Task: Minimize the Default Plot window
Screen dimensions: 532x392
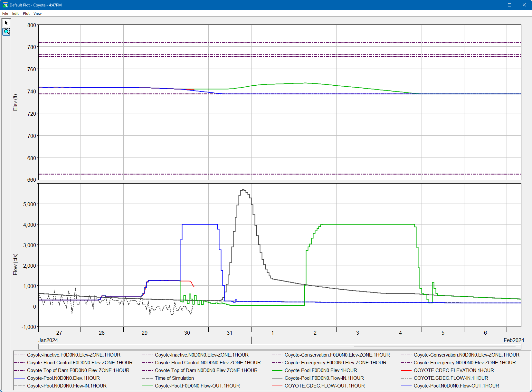Action: [x=495, y=5]
